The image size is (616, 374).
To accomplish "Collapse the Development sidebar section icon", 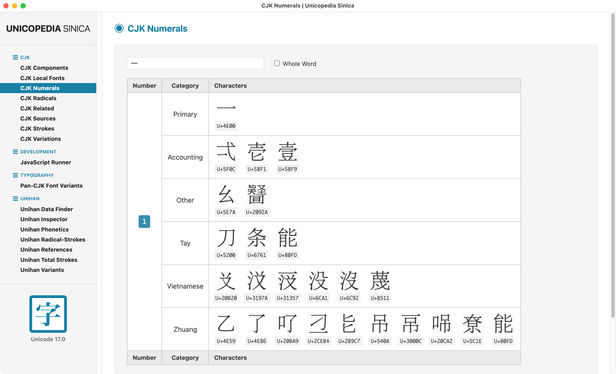I will [x=15, y=152].
